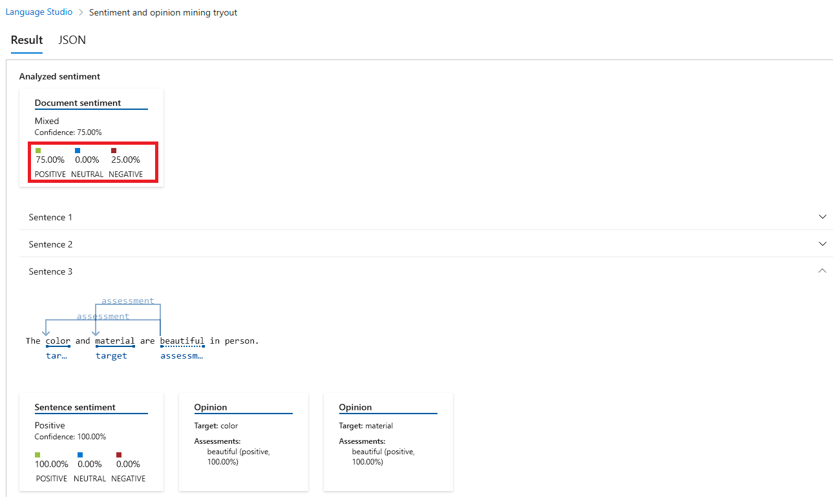Click the blue neutral swatch in Document sentiment
The image size is (833, 504).
click(78, 151)
